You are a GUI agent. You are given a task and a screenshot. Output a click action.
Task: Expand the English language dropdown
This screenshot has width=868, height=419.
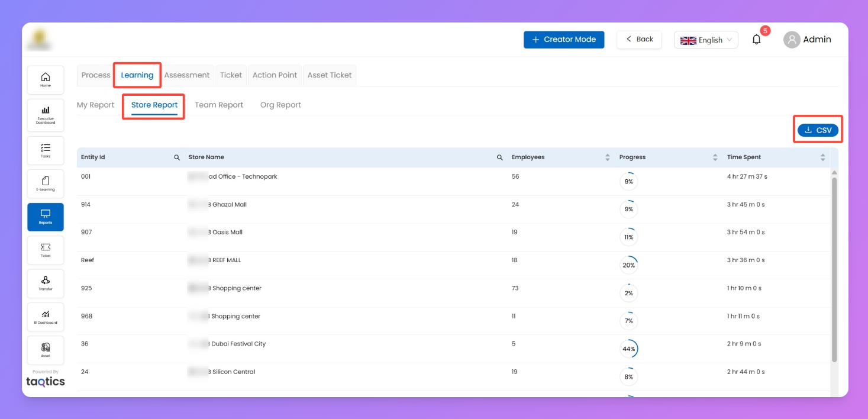pyautogui.click(x=706, y=40)
